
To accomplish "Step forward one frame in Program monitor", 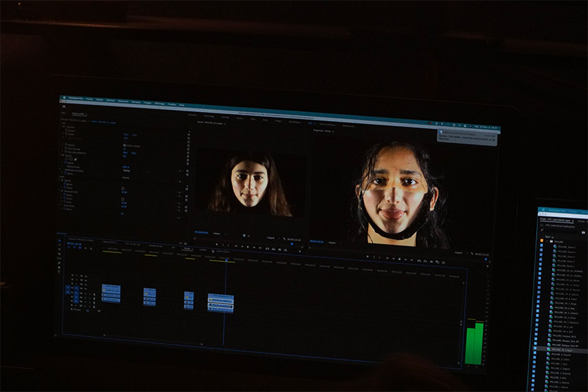I will pyautogui.click(x=406, y=259).
